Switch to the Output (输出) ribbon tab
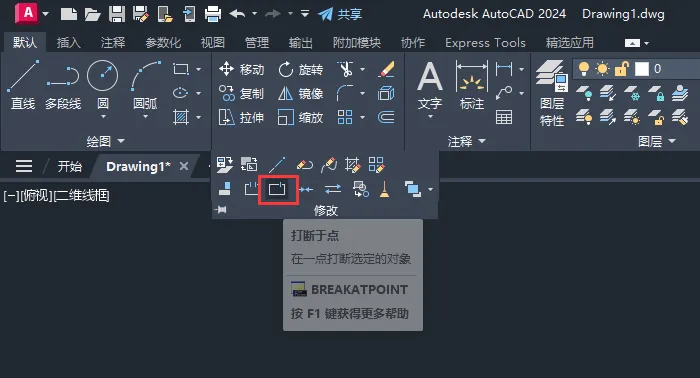 pyautogui.click(x=300, y=43)
